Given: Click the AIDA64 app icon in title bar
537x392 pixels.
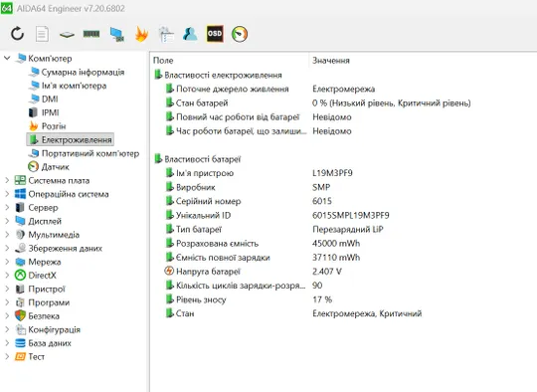Looking at the screenshot, I should click(x=6, y=8).
